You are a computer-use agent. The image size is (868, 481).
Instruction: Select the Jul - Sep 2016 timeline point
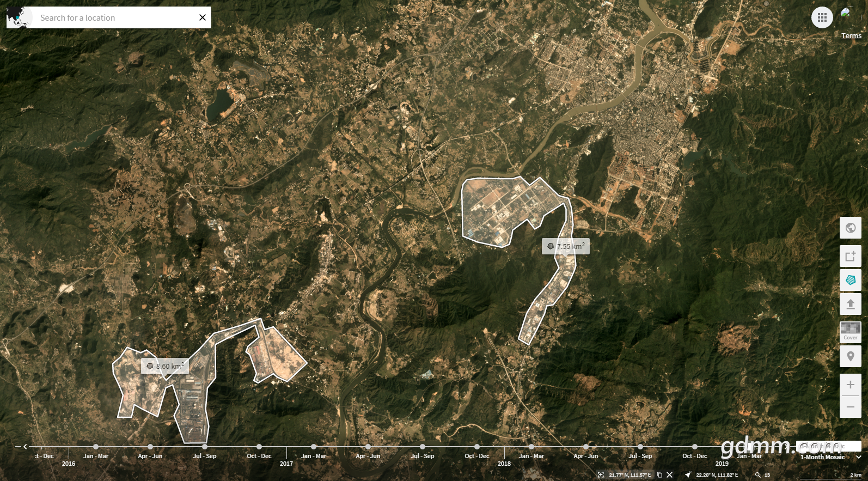(x=205, y=447)
